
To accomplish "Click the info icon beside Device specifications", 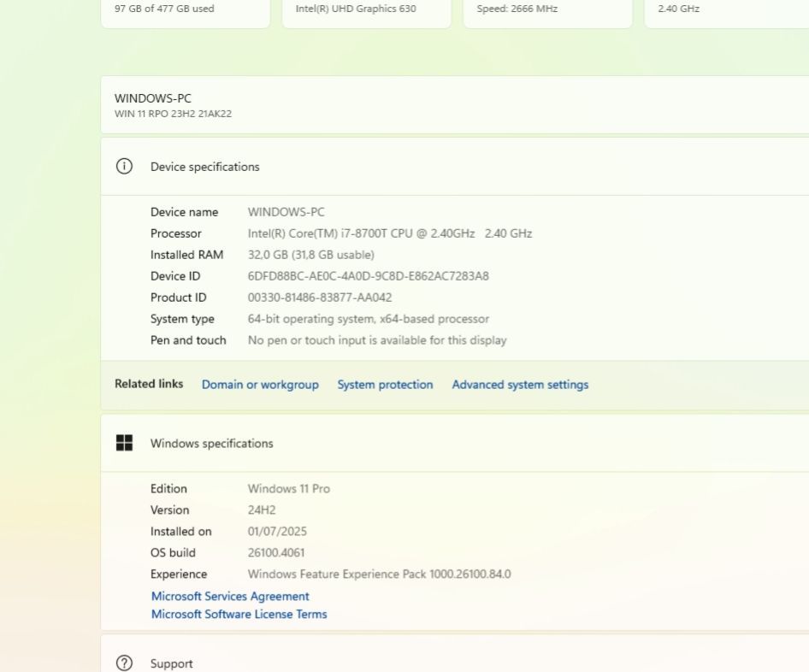I will tap(124, 167).
